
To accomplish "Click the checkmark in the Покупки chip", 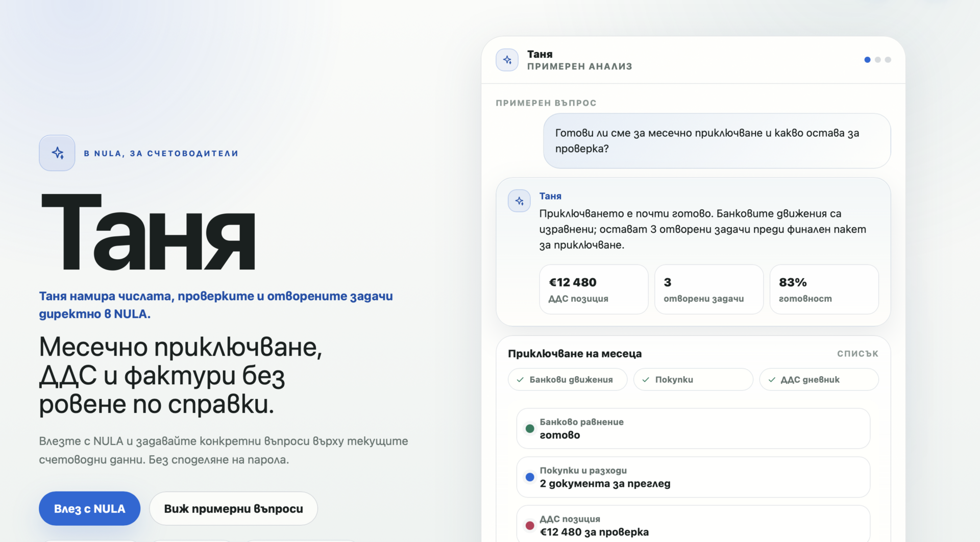I will tap(646, 380).
